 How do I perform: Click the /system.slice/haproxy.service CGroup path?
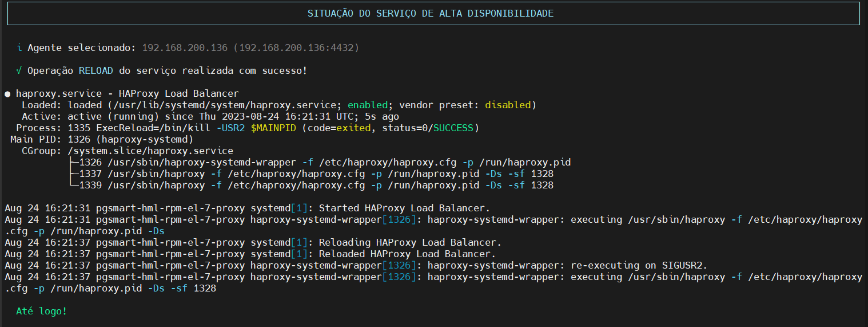150,151
